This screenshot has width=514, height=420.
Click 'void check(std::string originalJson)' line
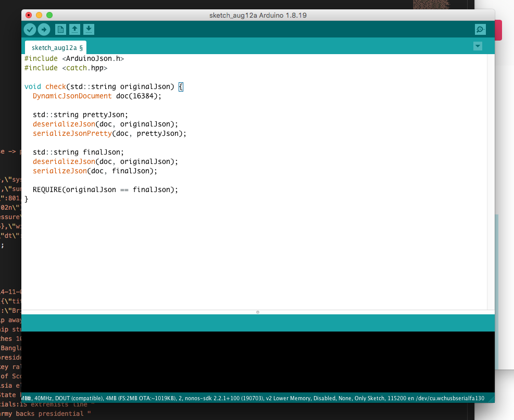coord(99,86)
